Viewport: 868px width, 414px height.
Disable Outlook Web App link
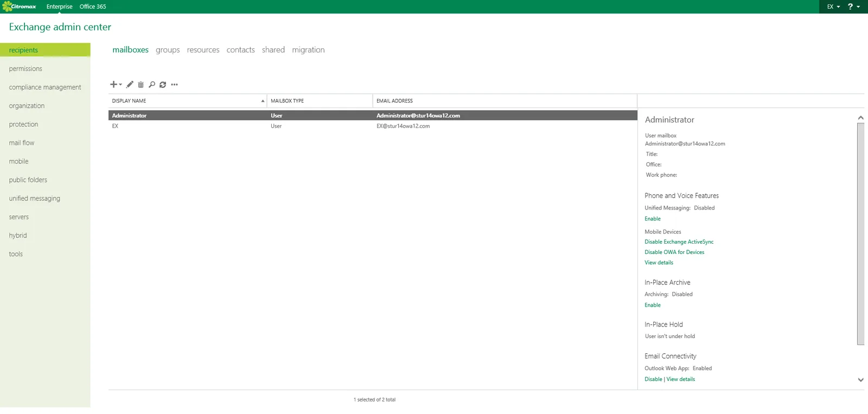pyautogui.click(x=653, y=379)
